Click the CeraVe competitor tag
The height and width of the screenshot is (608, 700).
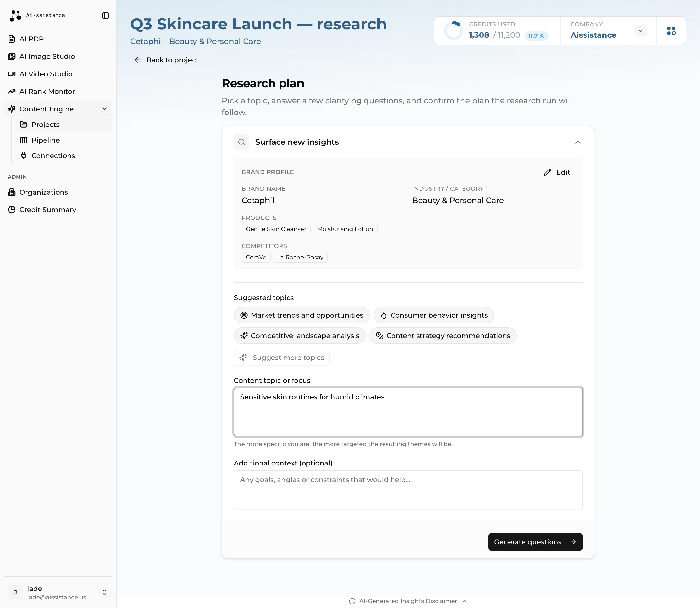coord(256,257)
